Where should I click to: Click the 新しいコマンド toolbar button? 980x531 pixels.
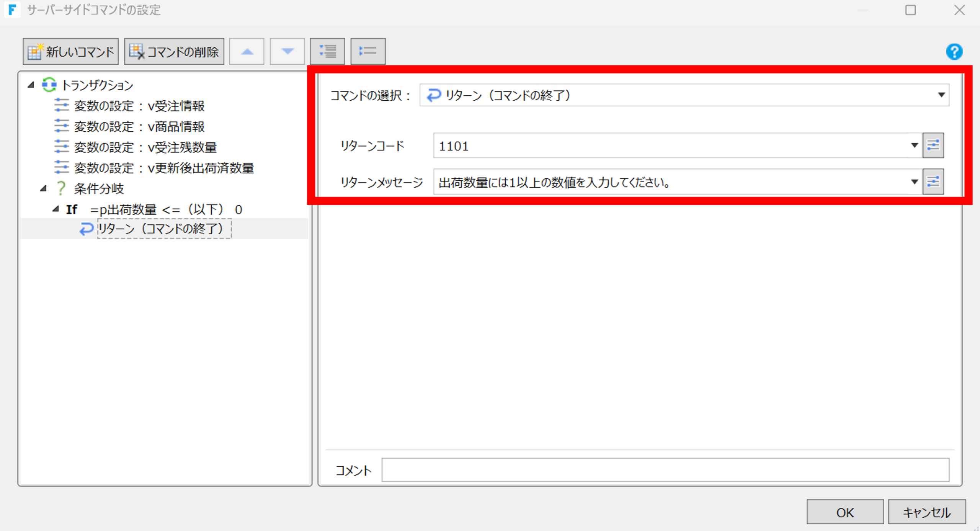click(71, 51)
